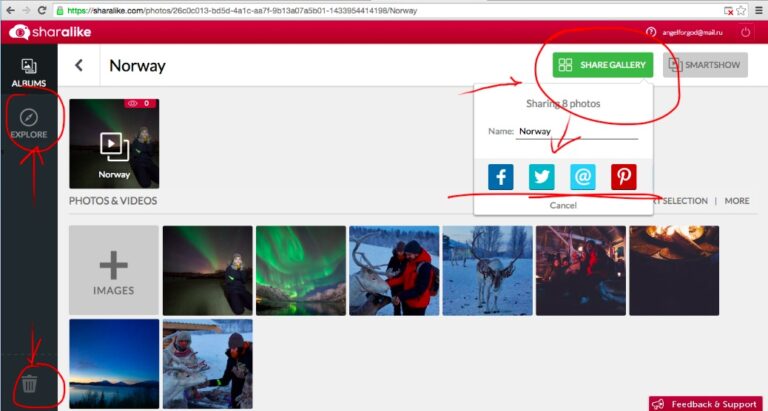This screenshot has height=411, width=768.
Task: Click the power logout icon
Action: [745, 32]
